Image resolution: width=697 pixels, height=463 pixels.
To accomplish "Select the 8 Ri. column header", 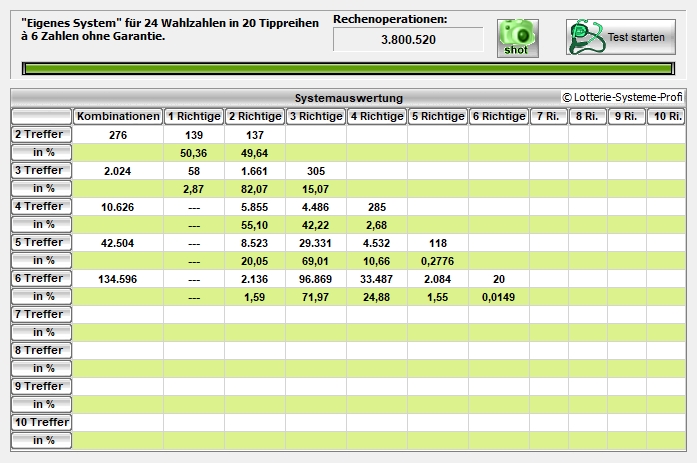I will 588,116.
